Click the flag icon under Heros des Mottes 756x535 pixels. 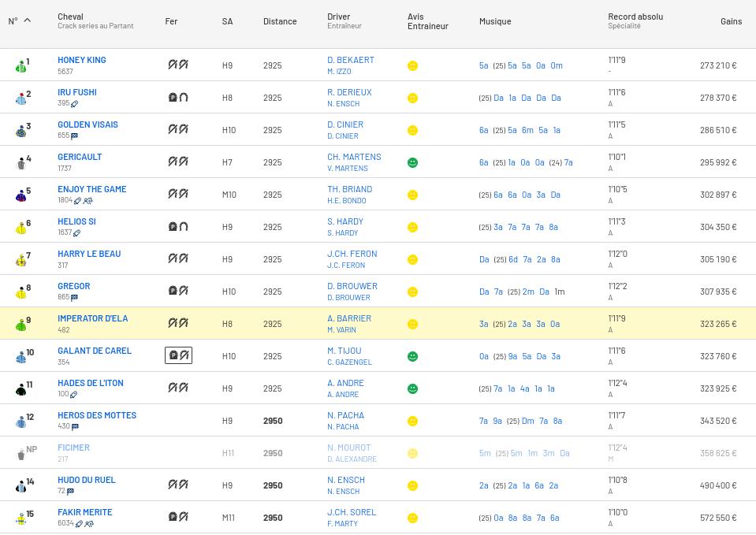coord(75,427)
